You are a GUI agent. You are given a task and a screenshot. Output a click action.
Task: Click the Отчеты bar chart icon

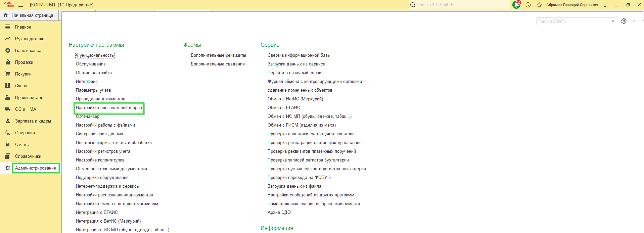tap(8, 144)
